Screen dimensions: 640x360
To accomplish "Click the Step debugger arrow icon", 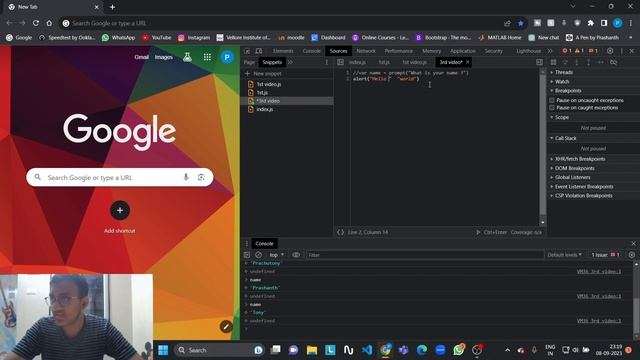I will [x=600, y=62].
